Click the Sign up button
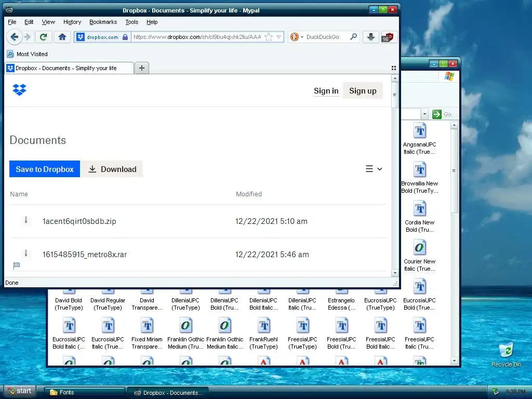The image size is (532, 399). 363,91
